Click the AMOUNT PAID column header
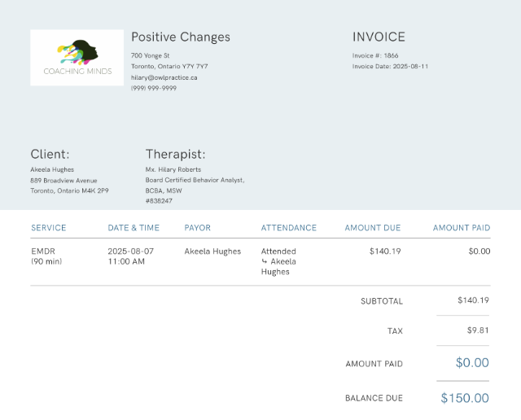 461,228
